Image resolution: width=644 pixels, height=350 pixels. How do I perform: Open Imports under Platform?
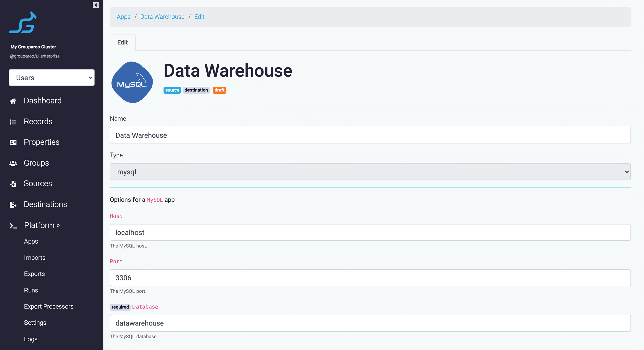tap(35, 258)
